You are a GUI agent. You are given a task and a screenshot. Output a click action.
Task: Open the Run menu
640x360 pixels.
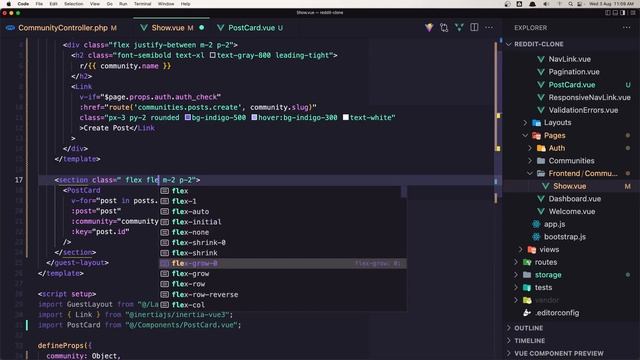click(x=123, y=4)
